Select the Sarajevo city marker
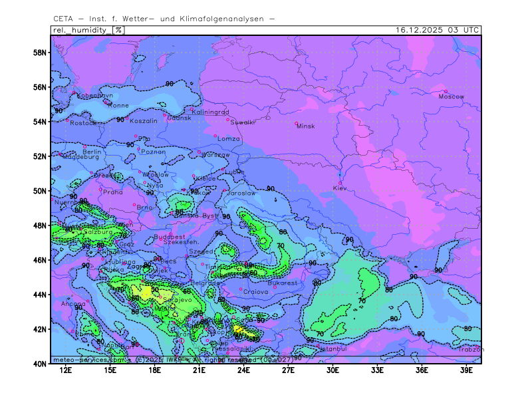The height and width of the screenshot is (399, 532). tap(160, 297)
